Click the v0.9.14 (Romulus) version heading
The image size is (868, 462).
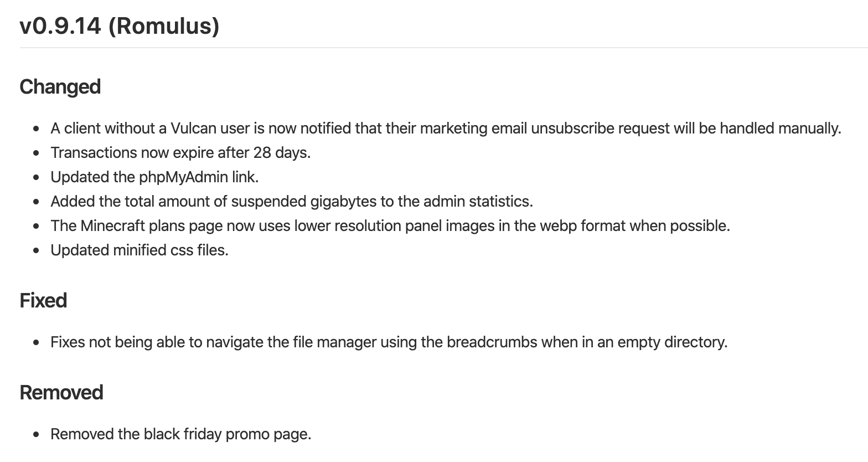(x=120, y=26)
